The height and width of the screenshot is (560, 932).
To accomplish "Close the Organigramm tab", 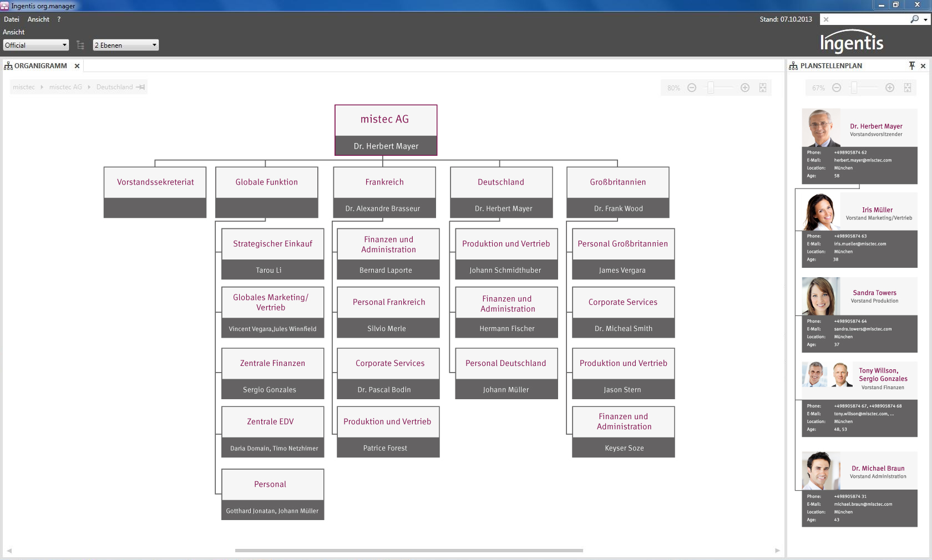I will [x=77, y=66].
